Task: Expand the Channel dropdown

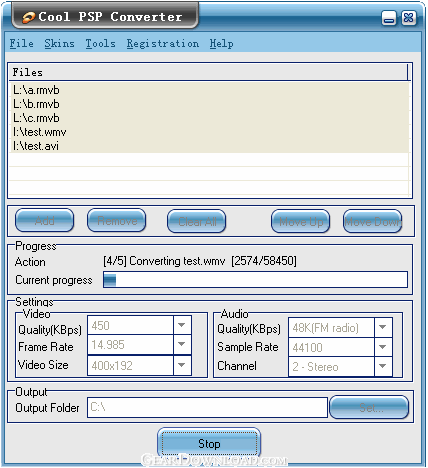Action: [x=383, y=366]
